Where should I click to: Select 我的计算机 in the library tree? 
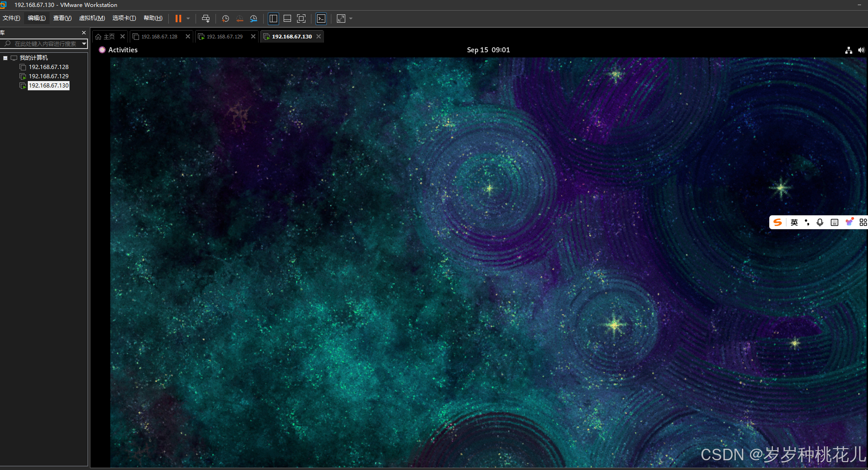pyautogui.click(x=33, y=58)
